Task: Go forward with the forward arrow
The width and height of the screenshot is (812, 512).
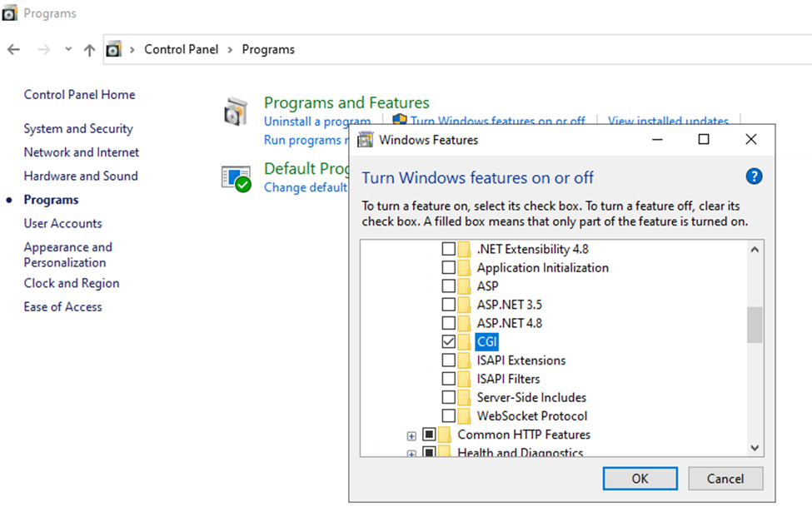Action: [x=44, y=50]
